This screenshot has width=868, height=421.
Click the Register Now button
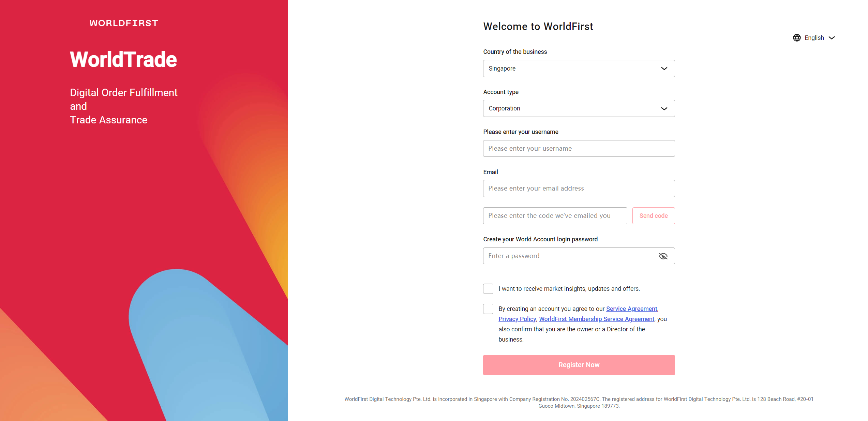579,365
